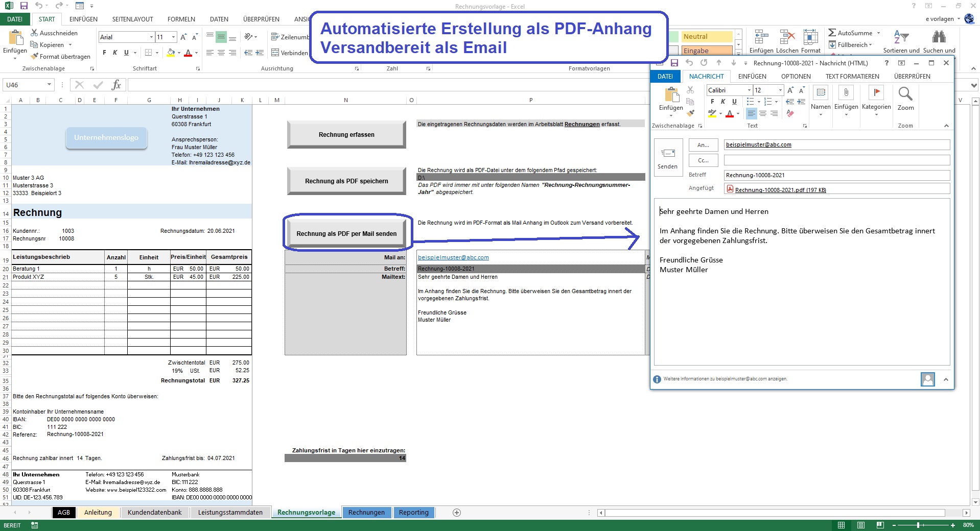Open the Arial font name dropdown
This screenshot has width=980, height=531.
(151, 37)
